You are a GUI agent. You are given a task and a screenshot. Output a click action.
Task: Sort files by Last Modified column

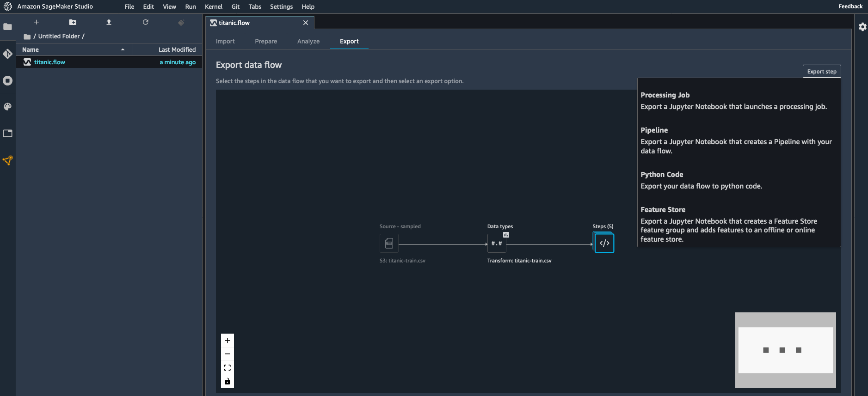168,49
